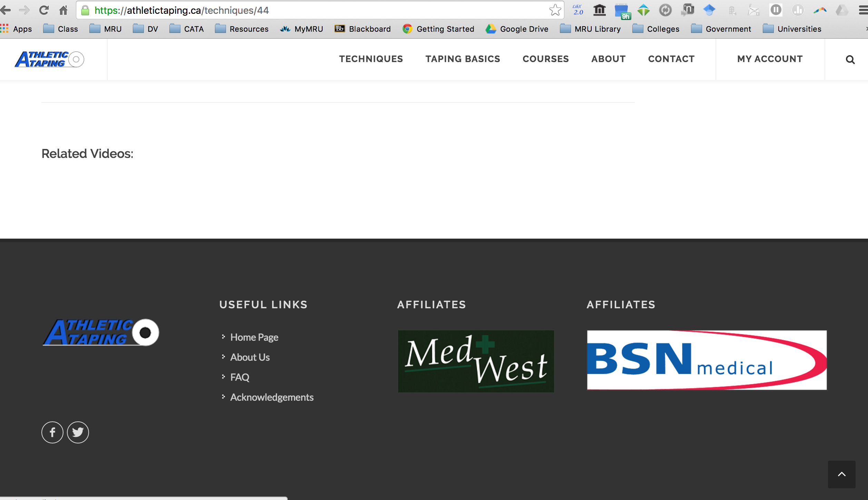Click the scroll-to-top arrow button
The image size is (868, 500).
[841, 474]
